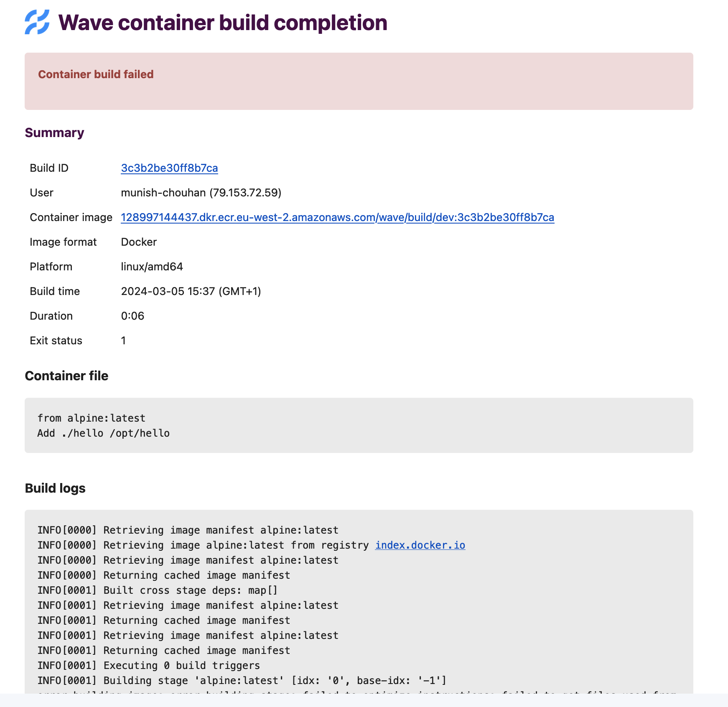Click the Wave logo icon
The width and height of the screenshot is (728, 707).
click(37, 22)
